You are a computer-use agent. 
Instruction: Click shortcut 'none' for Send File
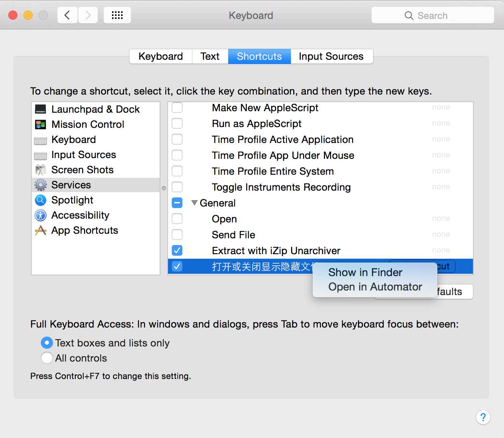pos(441,234)
